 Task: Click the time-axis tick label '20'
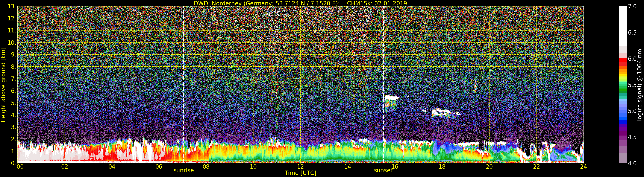tap(489, 167)
